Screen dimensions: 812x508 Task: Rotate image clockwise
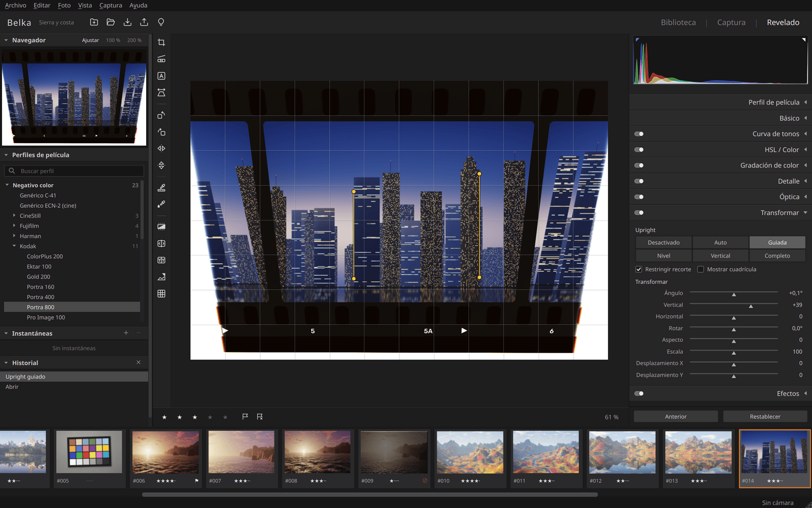click(x=161, y=132)
